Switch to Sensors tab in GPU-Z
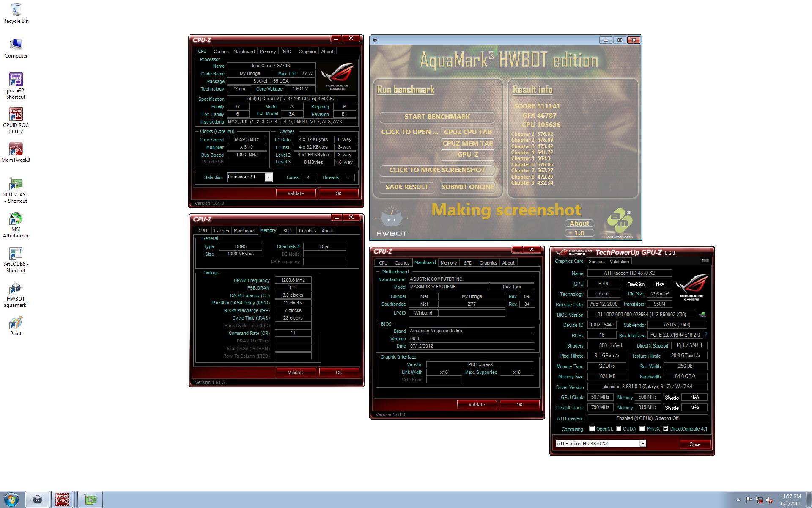Viewport: 812px width, 508px height. (x=596, y=262)
